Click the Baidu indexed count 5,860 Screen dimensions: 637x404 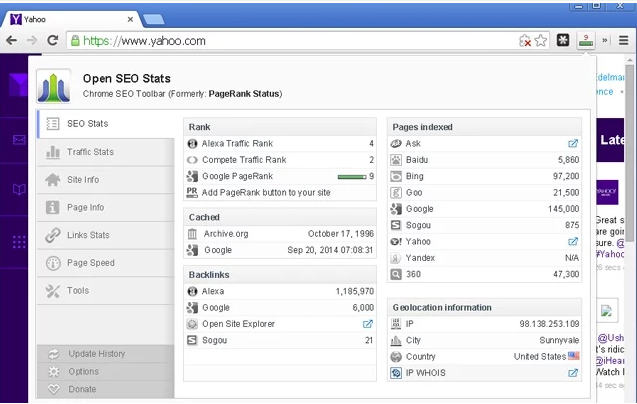pyautogui.click(x=568, y=160)
